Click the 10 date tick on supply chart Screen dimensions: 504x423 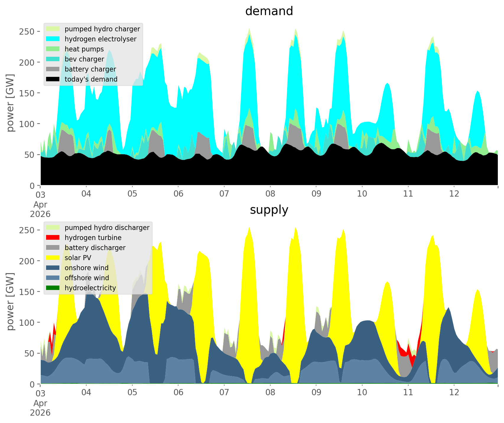362,393
